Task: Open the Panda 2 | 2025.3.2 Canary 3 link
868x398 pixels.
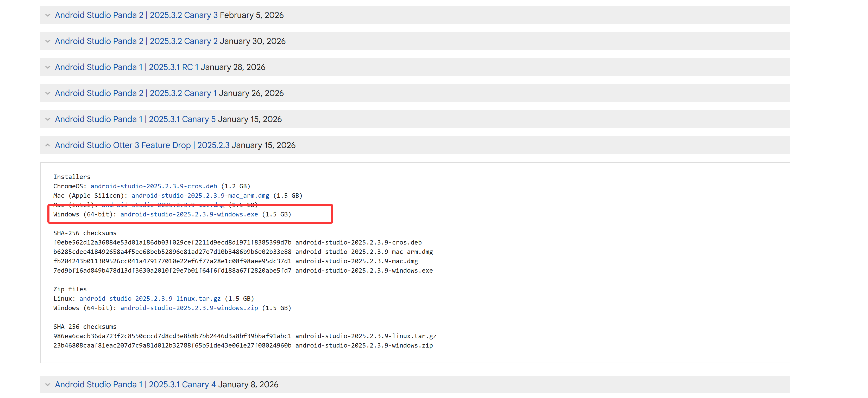Action: (x=136, y=15)
